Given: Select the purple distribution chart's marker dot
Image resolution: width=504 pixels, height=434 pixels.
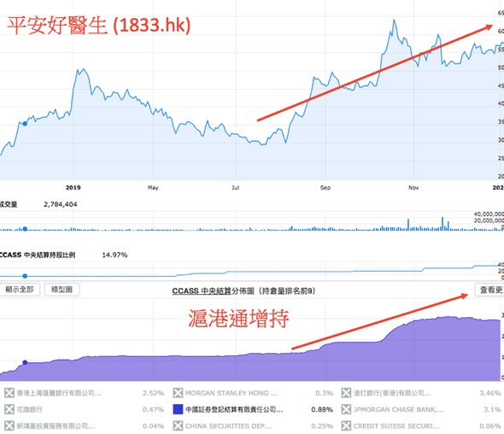Looking at the screenshot, I should tap(25, 362).
